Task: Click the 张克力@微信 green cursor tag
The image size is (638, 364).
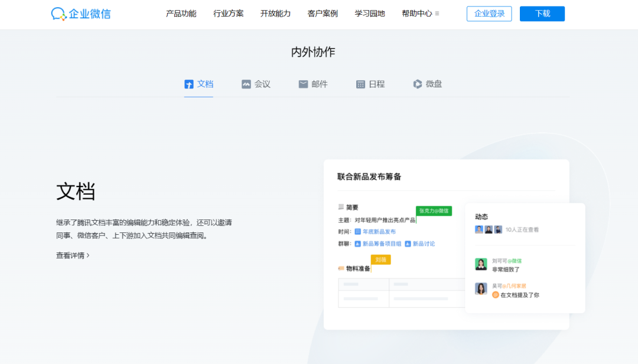Action: (434, 211)
